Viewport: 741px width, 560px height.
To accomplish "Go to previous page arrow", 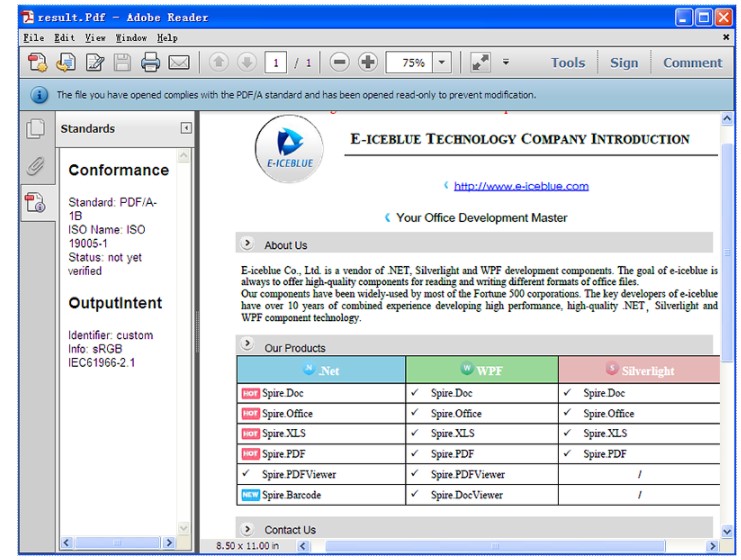I will [x=219, y=62].
